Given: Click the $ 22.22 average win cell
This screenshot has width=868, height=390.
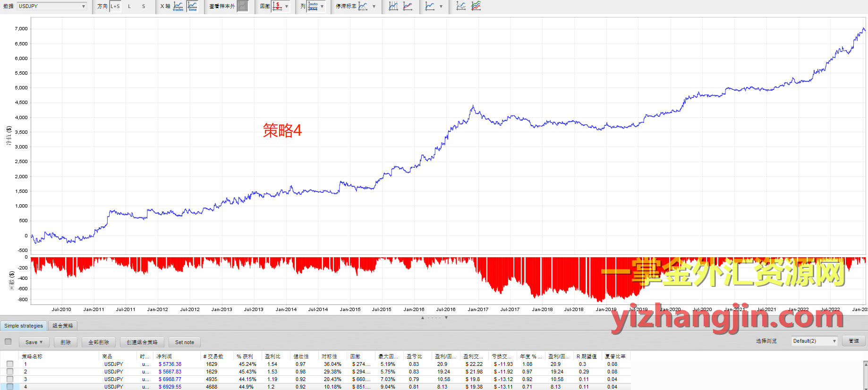Looking at the screenshot, I should tap(474, 364).
